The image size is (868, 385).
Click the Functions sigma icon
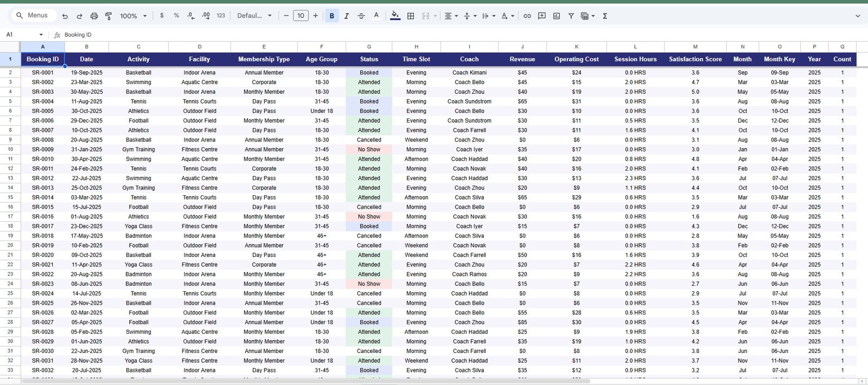pos(605,16)
